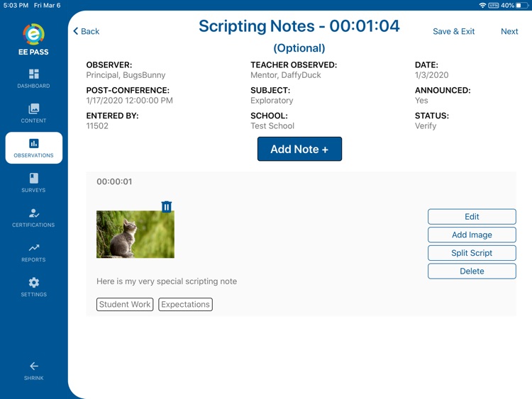The height and width of the screenshot is (399, 532).
Task: Open the Dashboard sidebar icon
Action: click(x=33, y=74)
